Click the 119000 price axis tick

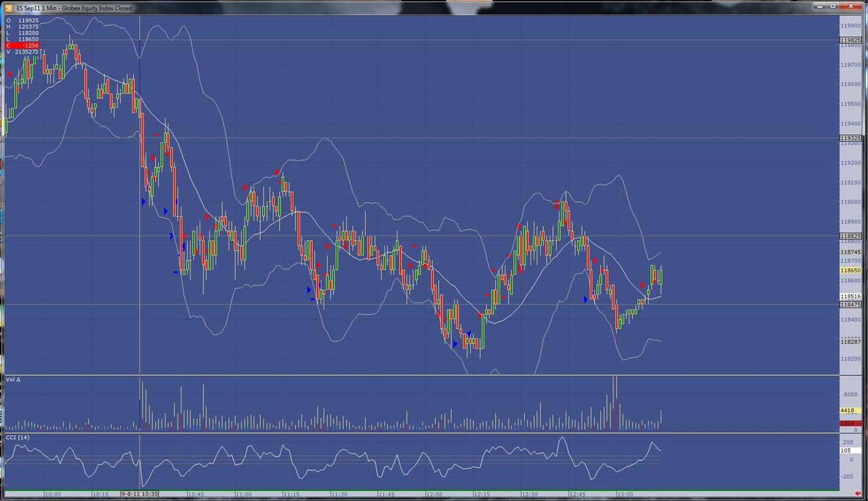point(850,202)
